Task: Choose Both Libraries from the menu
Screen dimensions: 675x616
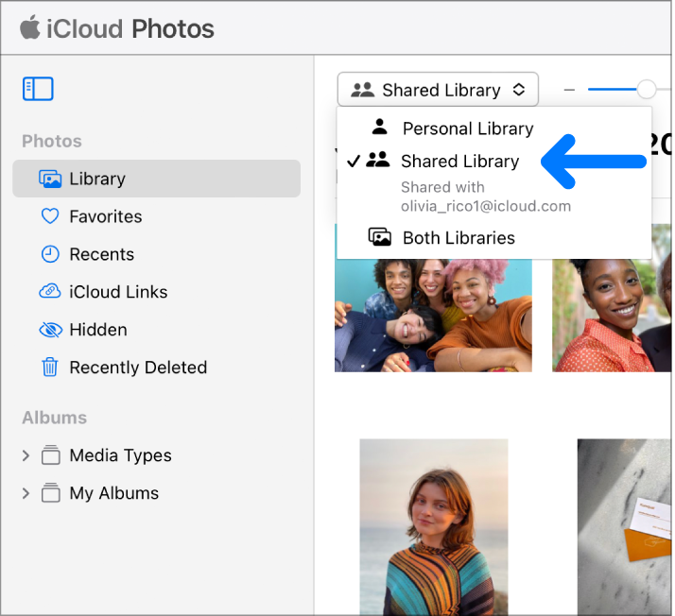Action: pyautogui.click(x=459, y=238)
